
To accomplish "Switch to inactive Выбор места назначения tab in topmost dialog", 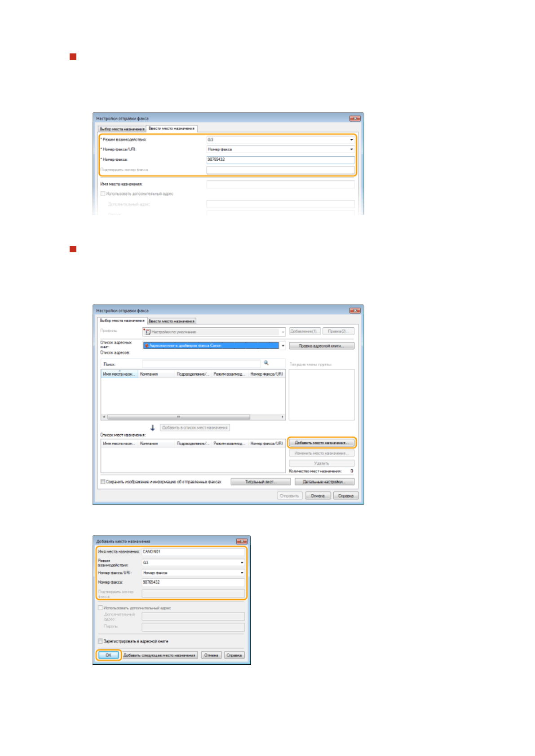I will 122,129.
